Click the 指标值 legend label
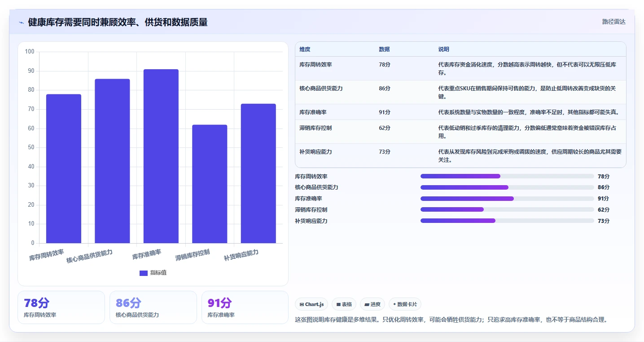This screenshot has width=644, height=342. 158,273
